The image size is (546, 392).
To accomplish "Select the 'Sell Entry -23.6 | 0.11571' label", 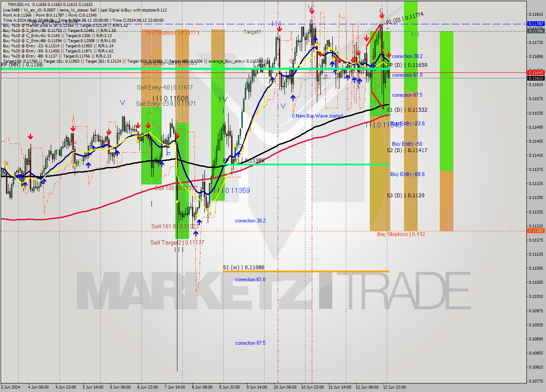I will [x=166, y=104].
